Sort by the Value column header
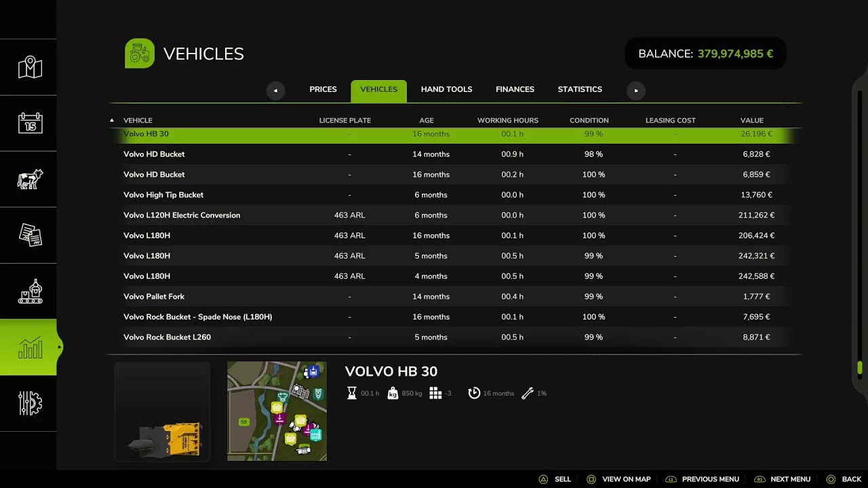This screenshot has height=488, width=868. (752, 121)
